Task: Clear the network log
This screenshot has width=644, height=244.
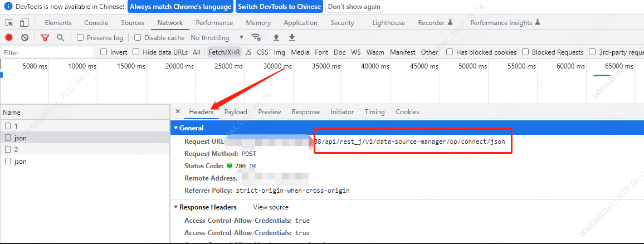Action: 25,38
